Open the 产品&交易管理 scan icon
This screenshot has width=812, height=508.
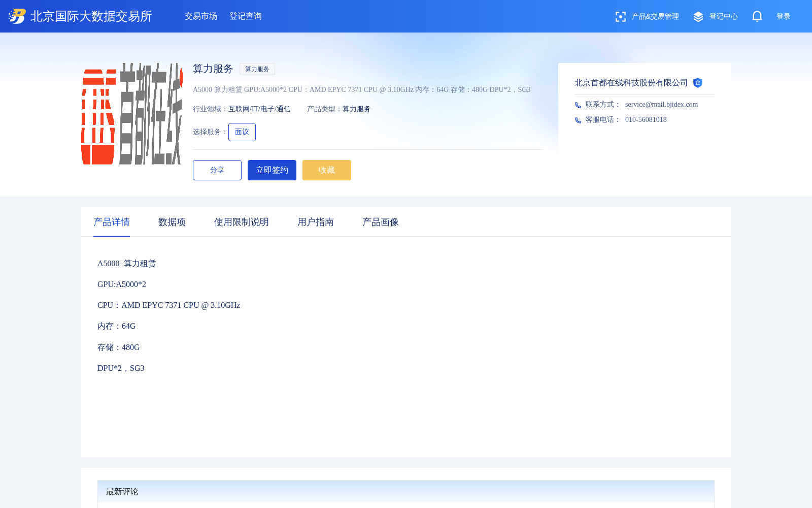(620, 17)
